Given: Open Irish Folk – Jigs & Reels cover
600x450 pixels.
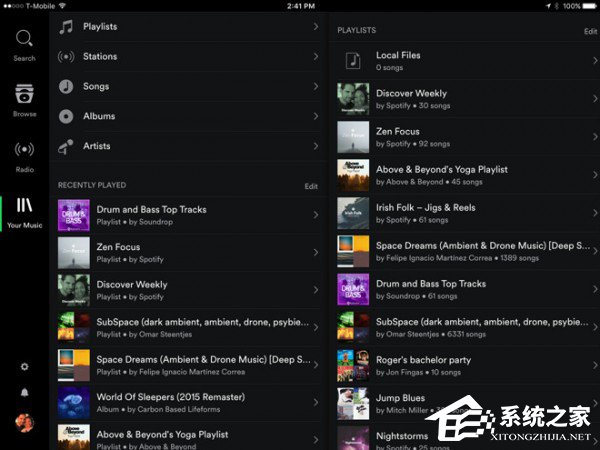Looking at the screenshot, I should pos(353,213).
